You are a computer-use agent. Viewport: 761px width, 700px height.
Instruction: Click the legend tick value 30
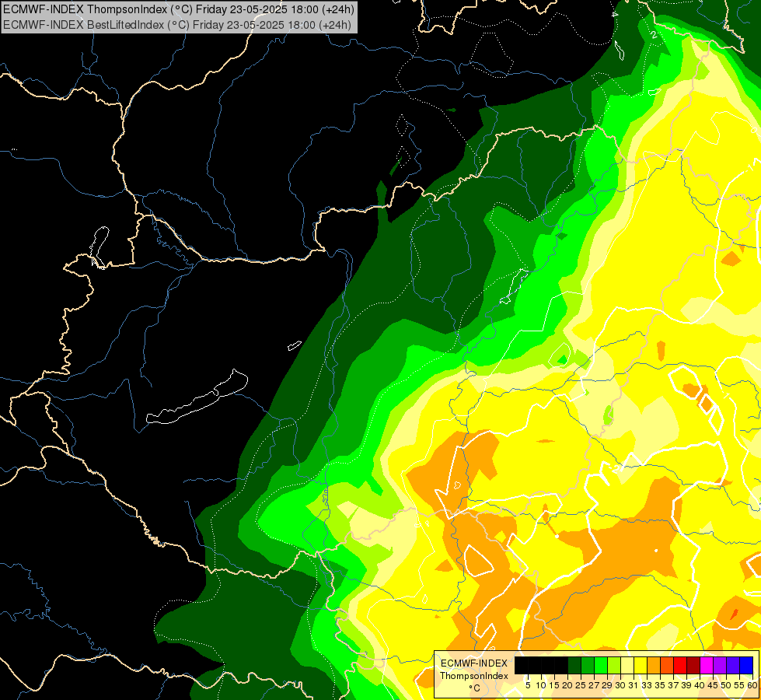point(620,685)
